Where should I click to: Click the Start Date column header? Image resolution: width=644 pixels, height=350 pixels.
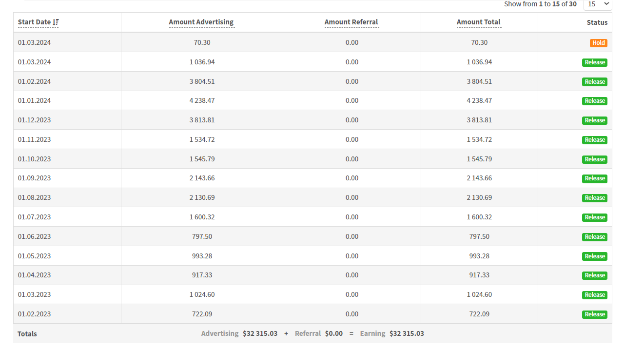tap(34, 22)
